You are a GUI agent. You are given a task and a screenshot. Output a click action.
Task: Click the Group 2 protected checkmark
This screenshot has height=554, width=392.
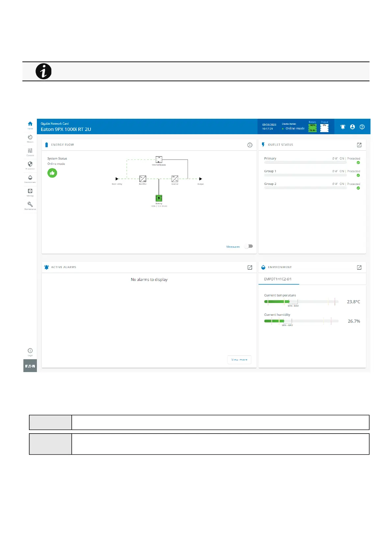(358, 188)
